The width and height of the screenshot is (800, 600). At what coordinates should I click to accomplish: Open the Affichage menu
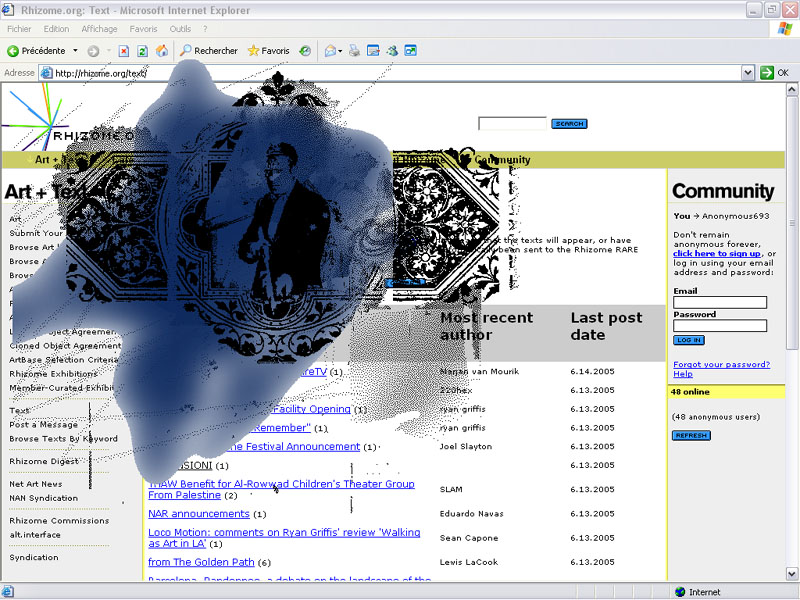tap(99, 29)
